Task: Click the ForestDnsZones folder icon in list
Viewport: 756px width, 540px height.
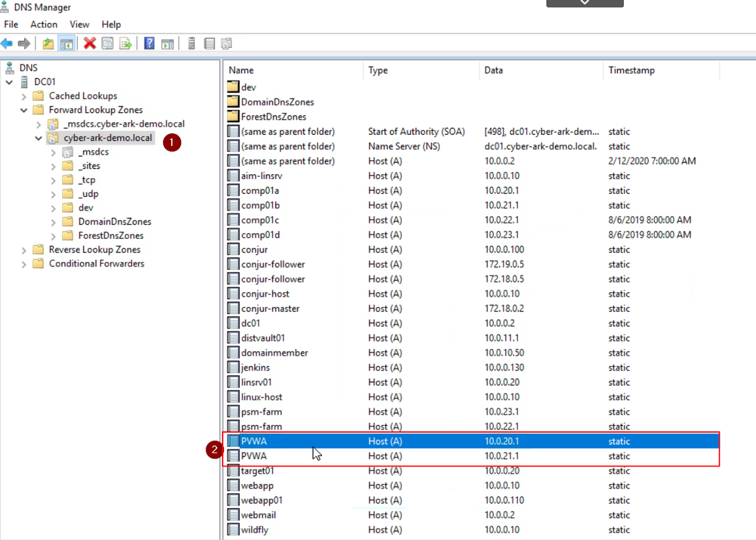Action: pyautogui.click(x=233, y=116)
